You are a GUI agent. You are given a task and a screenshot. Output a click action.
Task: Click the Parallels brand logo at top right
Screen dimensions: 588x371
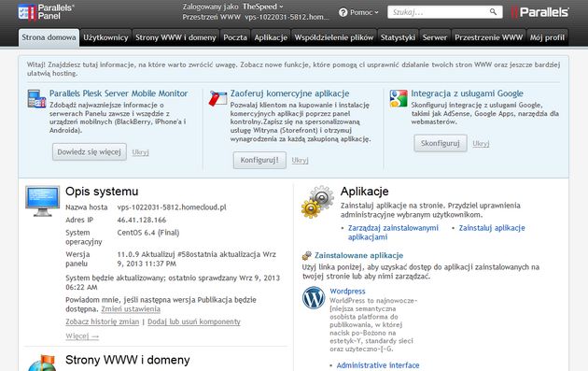[540, 12]
